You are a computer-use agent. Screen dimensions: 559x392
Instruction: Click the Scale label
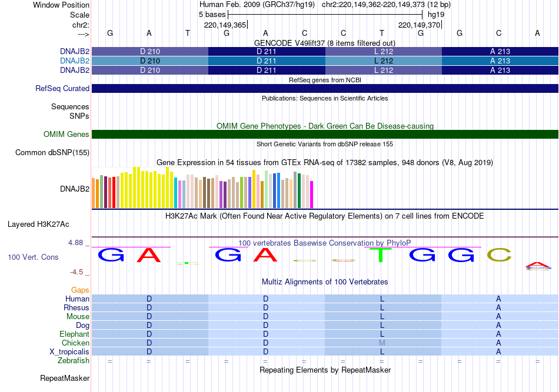(79, 15)
